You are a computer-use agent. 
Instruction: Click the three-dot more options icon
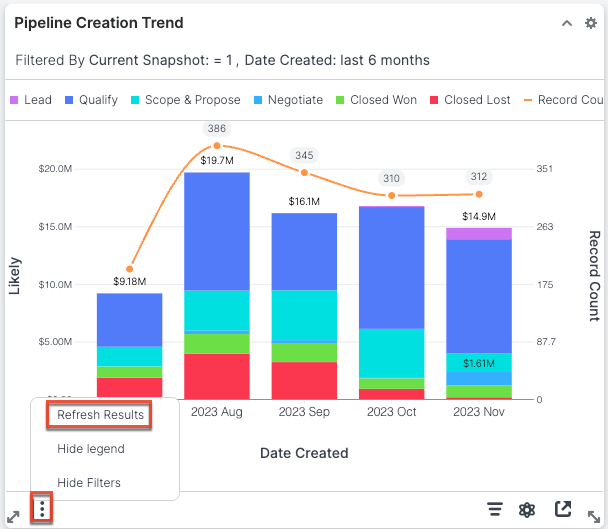tap(42, 509)
